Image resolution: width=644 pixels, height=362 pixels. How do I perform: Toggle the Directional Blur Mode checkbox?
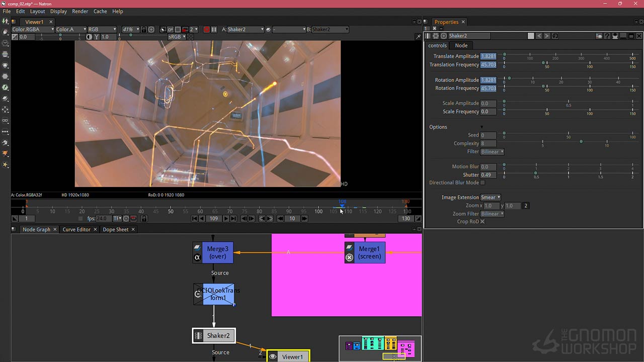coord(482,183)
